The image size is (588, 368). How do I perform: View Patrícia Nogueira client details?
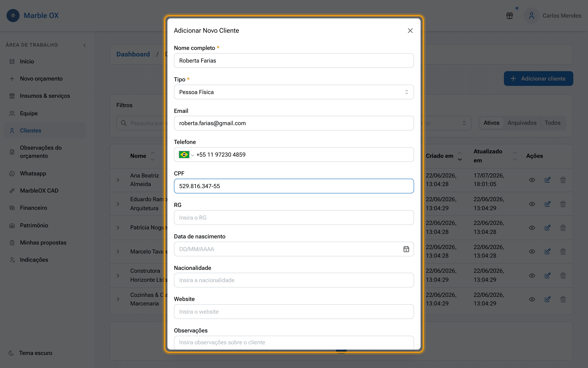[x=532, y=228]
